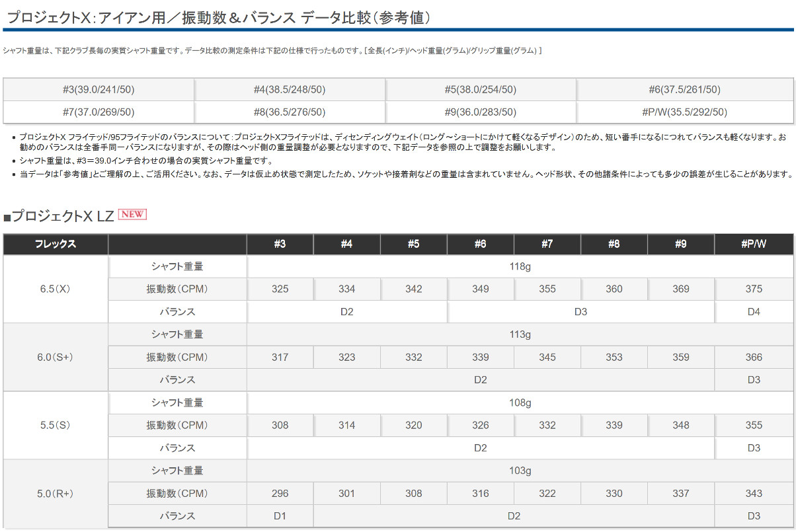Select CPM value 375
The image size is (796, 532).
pos(754,289)
